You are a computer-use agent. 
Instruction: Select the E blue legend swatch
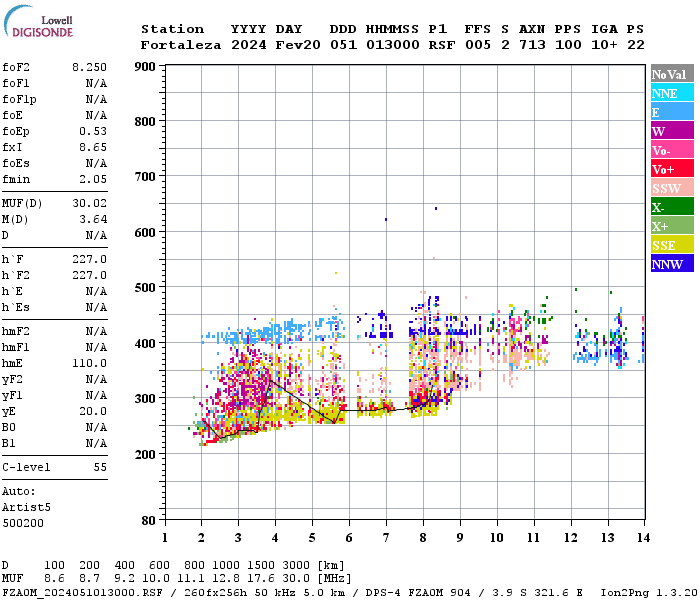(672, 112)
